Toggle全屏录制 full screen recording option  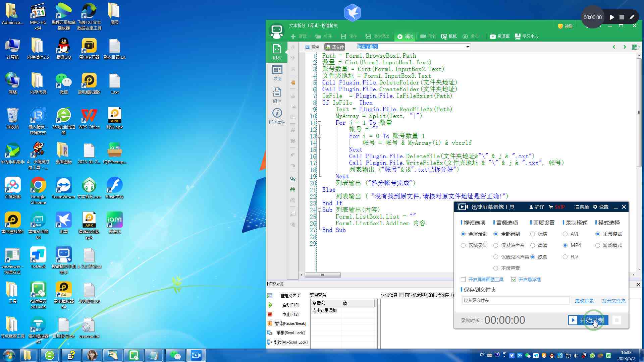pyautogui.click(x=463, y=233)
